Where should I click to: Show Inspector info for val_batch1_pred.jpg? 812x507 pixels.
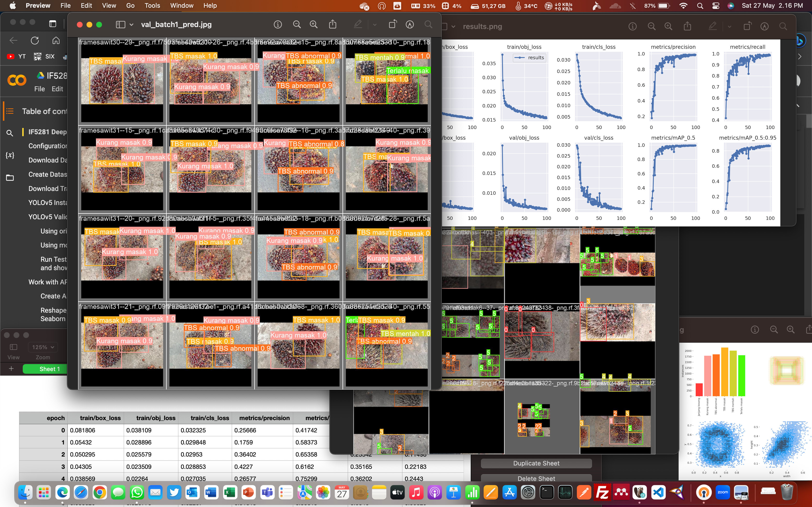pyautogui.click(x=277, y=24)
